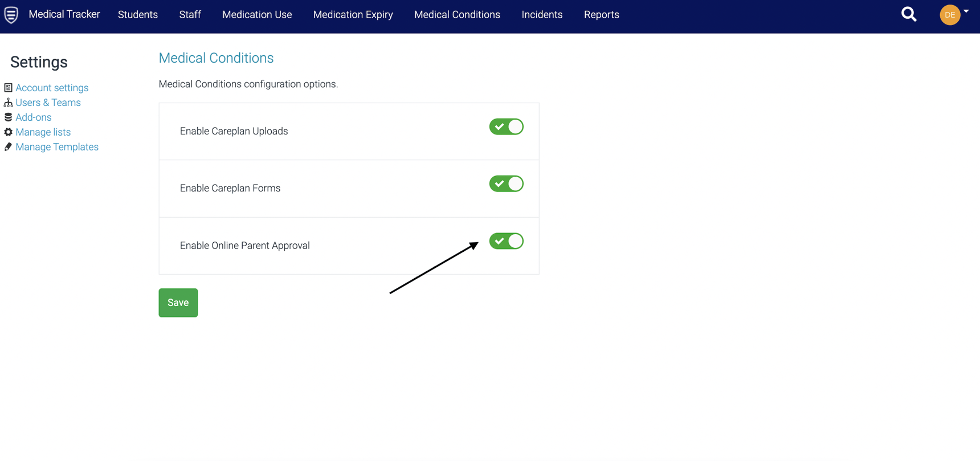The height and width of the screenshot is (461, 980).
Task: Toggle Enable Careplan Uploads switch
Action: [x=506, y=127]
